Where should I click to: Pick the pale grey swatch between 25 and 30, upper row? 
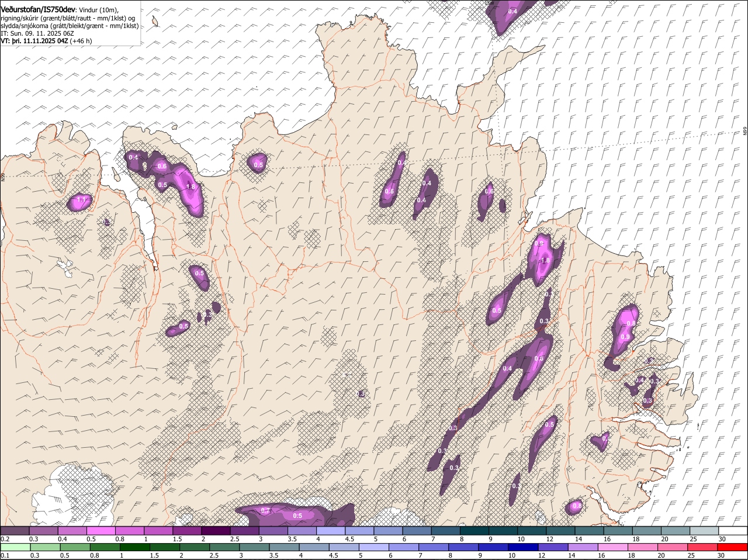coord(704,531)
